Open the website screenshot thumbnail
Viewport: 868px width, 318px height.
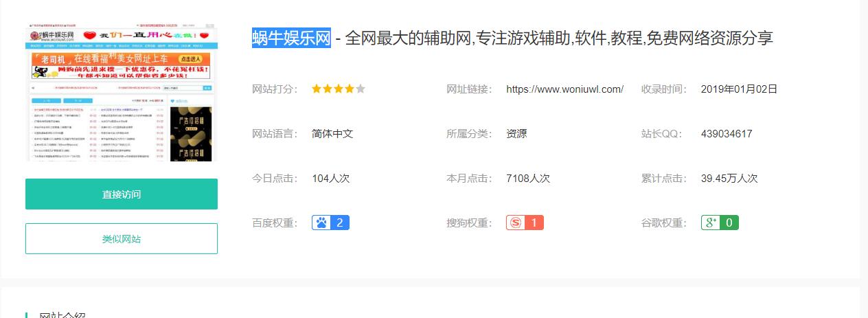pyautogui.click(x=122, y=94)
